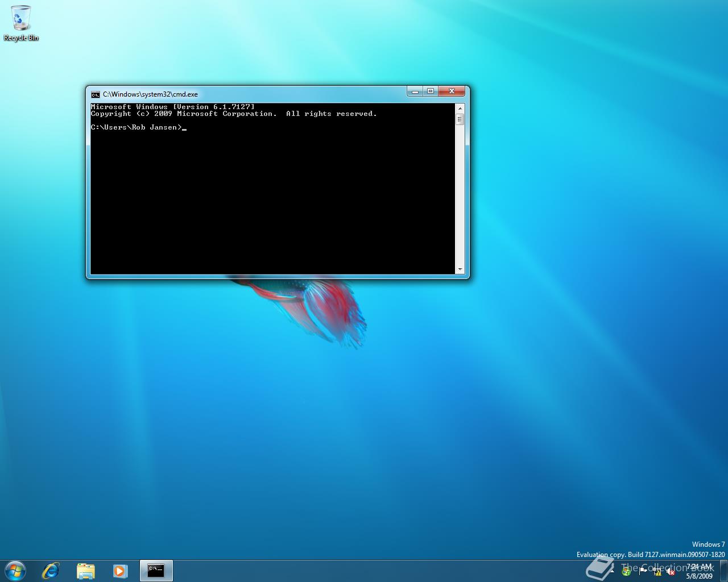The image size is (728, 582).
Task: Launch Internet Explorer from the taskbar
Action: (51, 571)
